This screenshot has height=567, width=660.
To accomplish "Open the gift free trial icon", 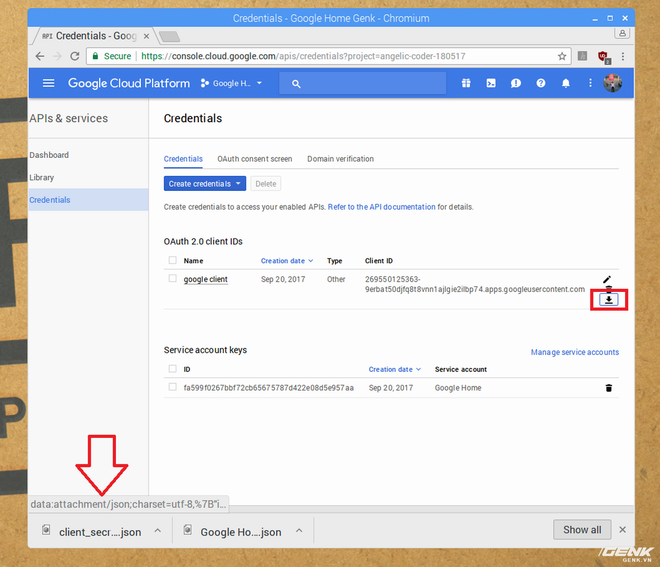I will click(466, 83).
